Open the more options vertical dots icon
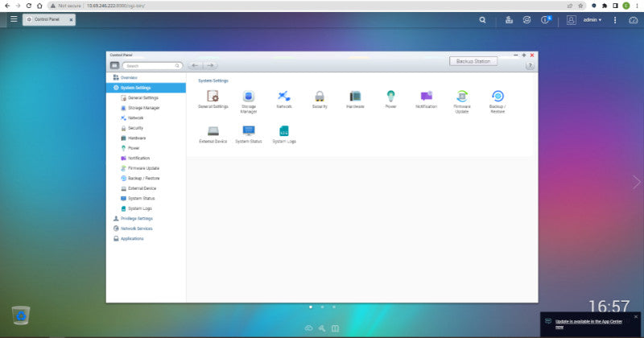Viewport: 644px width, 338px height. 615,19
